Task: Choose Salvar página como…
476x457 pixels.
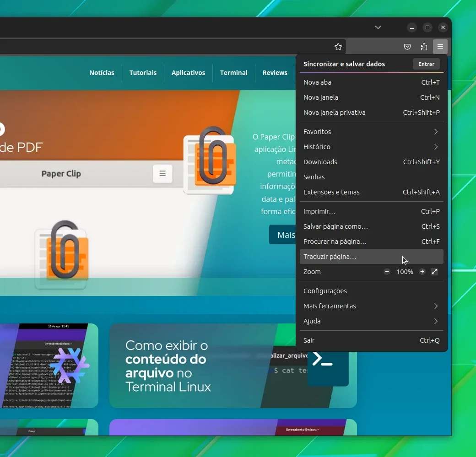Action: tap(371, 226)
